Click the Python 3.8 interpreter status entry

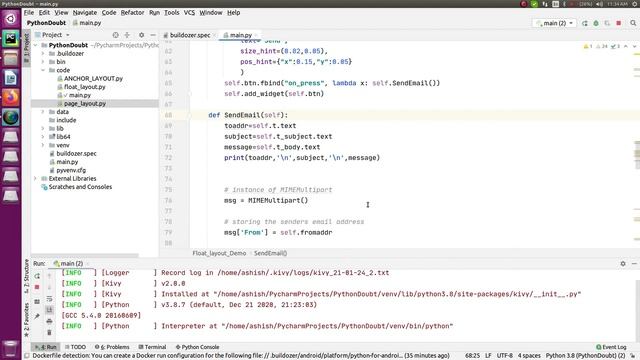[585, 356]
